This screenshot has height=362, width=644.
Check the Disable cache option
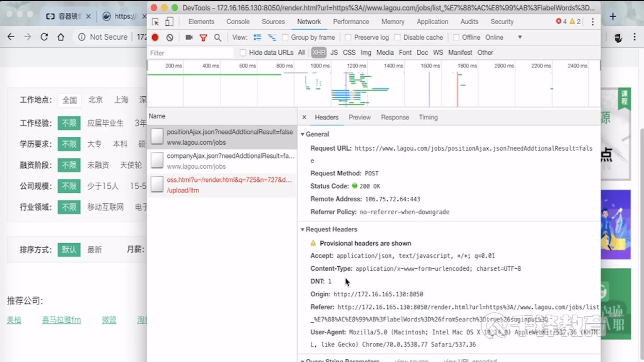398,38
